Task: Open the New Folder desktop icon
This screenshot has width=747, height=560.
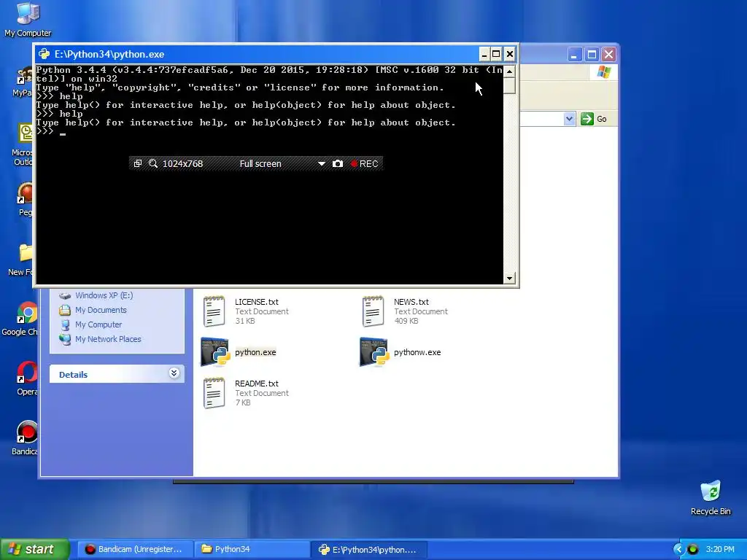Action: (x=26, y=252)
